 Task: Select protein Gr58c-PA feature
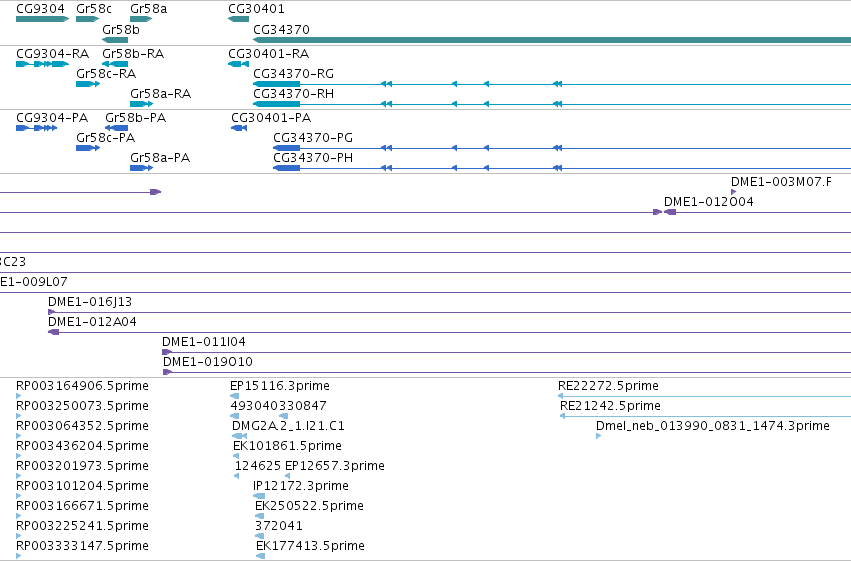pyautogui.click(x=88, y=148)
